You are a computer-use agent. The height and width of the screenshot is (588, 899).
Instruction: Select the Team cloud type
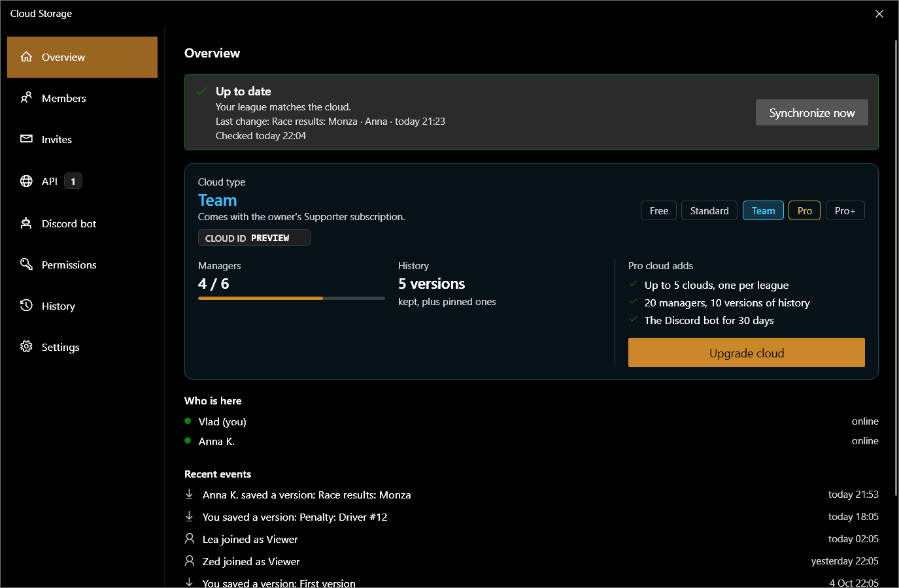763,210
